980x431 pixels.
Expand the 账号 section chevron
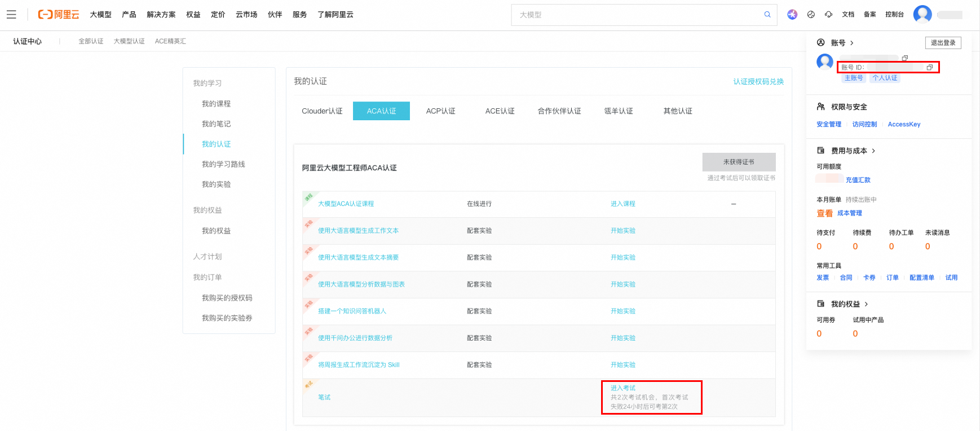pyautogui.click(x=852, y=43)
